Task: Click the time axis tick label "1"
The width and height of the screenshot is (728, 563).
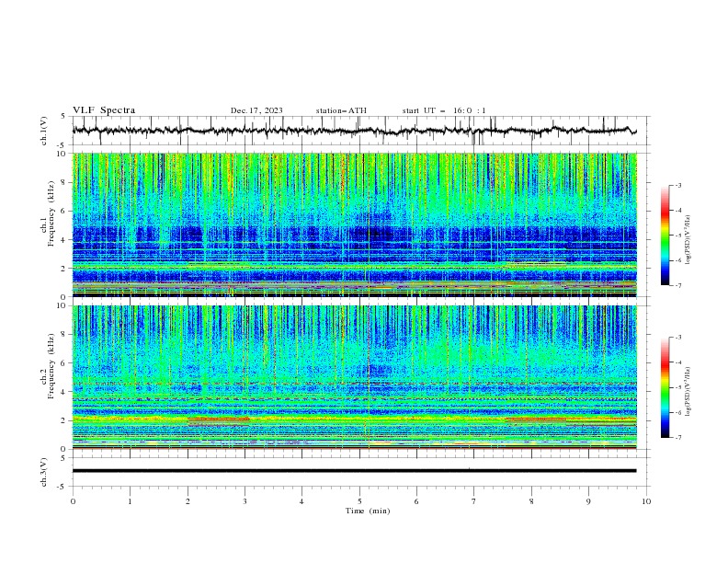Action: click(130, 501)
